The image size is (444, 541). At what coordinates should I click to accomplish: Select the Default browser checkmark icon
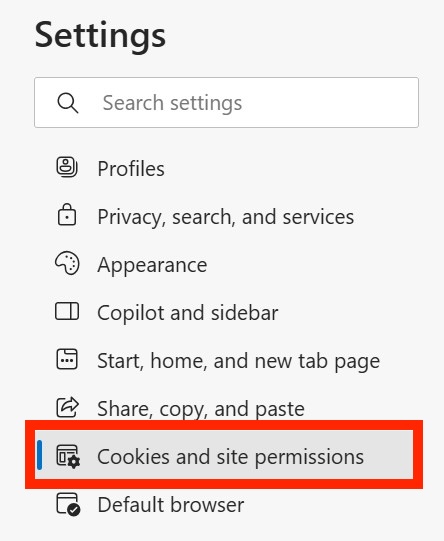click(x=68, y=504)
